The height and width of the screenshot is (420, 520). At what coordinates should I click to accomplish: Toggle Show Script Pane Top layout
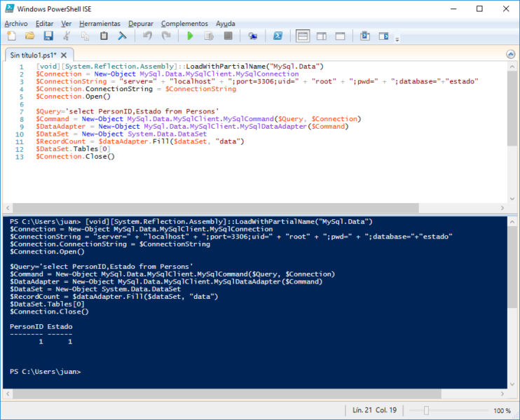tap(303, 36)
